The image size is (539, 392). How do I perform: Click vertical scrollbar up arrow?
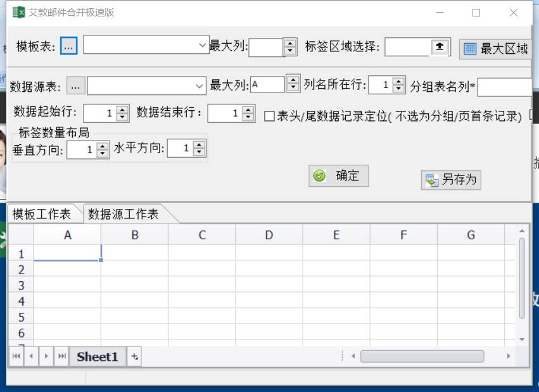(x=522, y=231)
